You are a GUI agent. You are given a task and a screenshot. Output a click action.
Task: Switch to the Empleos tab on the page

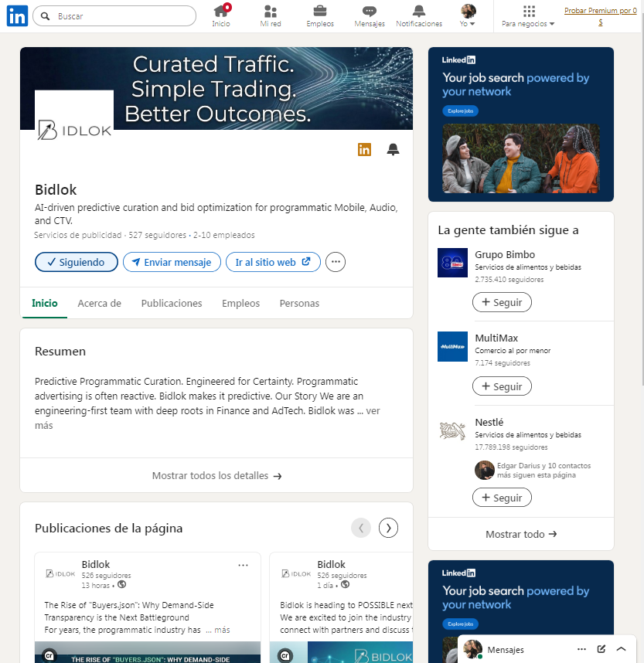pyautogui.click(x=240, y=303)
